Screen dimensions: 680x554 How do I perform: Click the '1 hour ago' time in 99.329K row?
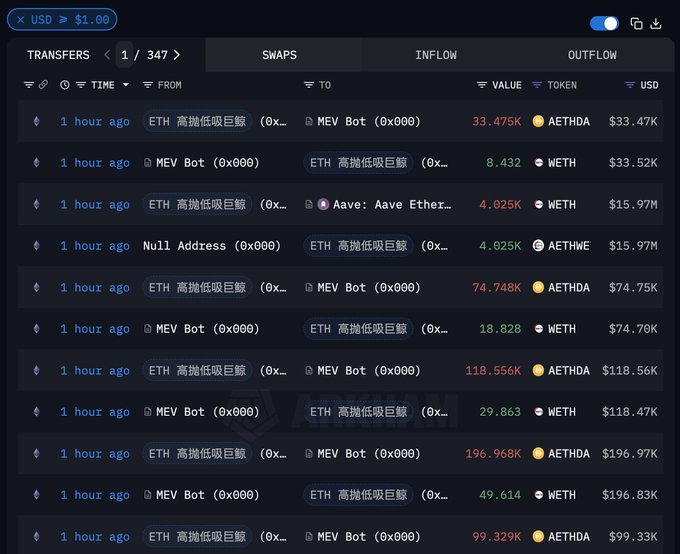click(x=95, y=537)
